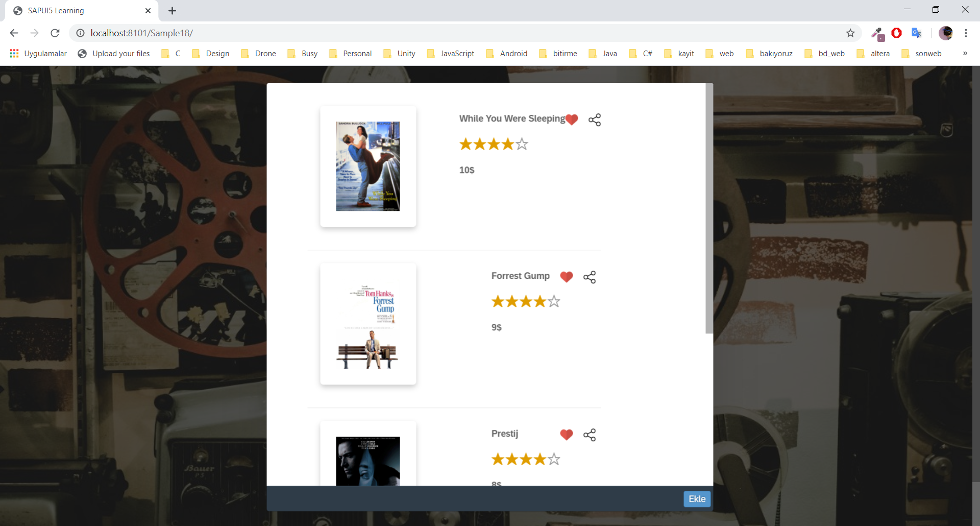Open the bitirme bookmark folder
Image resolution: width=980 pixels, height=526 pixels.
point(558,53)
